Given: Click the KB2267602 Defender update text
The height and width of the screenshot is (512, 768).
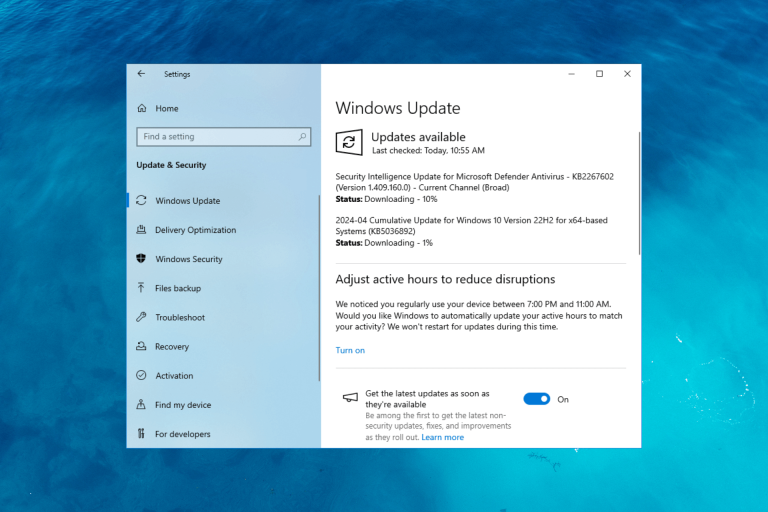Looking at the screenshot, I should tap(475, 182).
